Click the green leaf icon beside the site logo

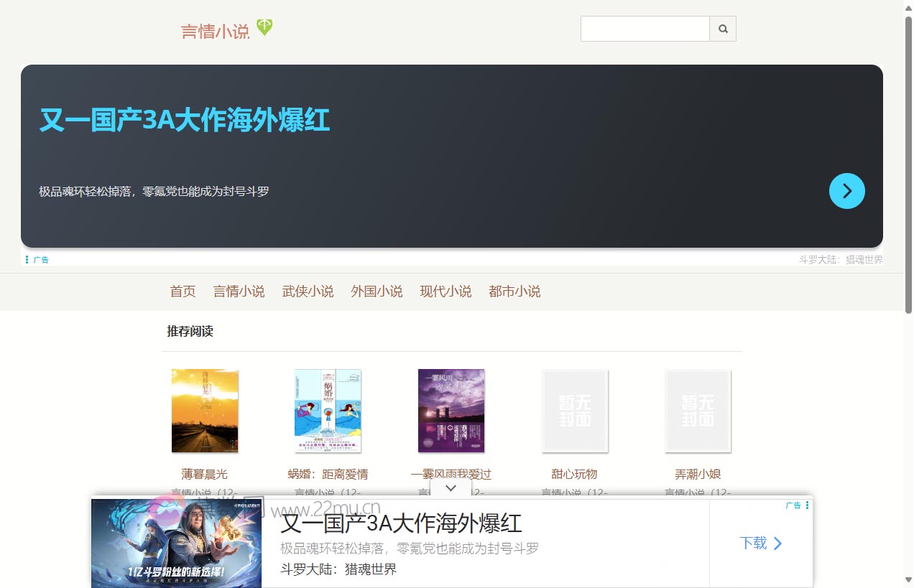264,26
